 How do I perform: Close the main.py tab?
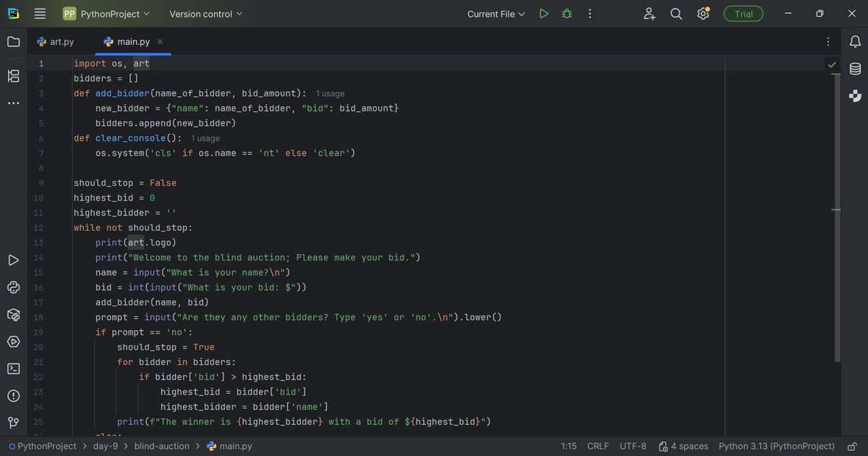point(160,41)
